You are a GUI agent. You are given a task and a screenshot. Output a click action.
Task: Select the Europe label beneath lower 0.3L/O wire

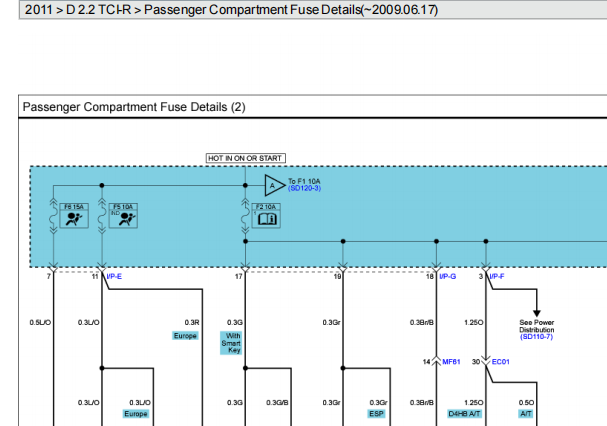136,414
